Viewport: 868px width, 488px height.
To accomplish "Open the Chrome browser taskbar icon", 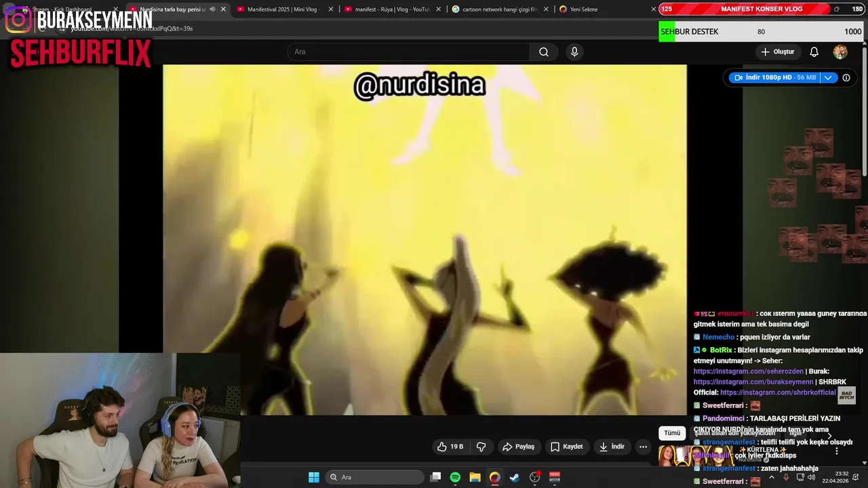I will [x=495, y=477].
